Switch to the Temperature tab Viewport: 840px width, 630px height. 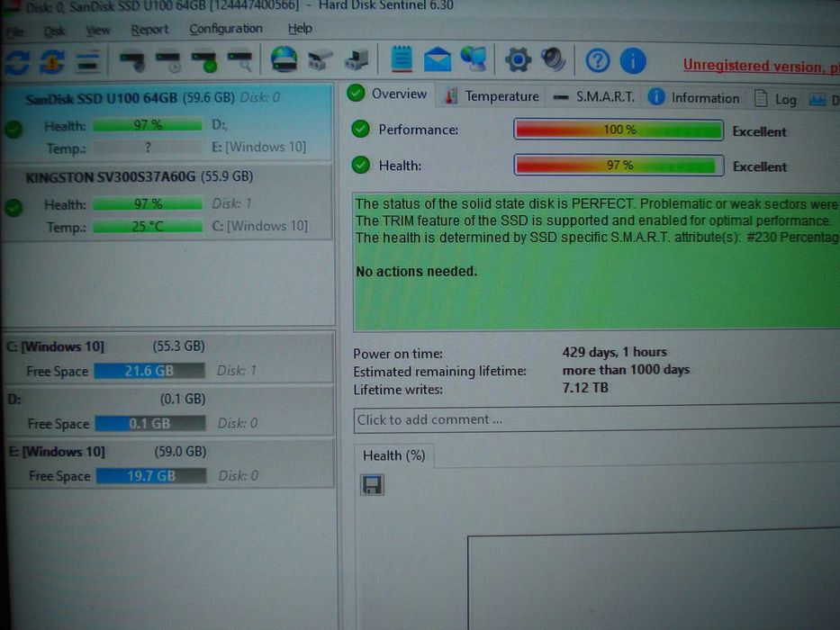point(492,96)
